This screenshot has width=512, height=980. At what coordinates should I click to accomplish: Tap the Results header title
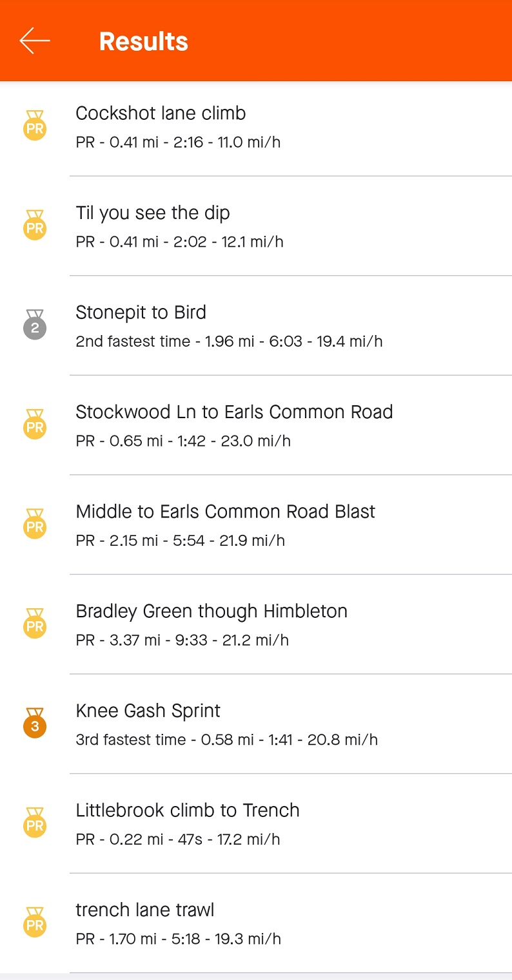[144, 41]
